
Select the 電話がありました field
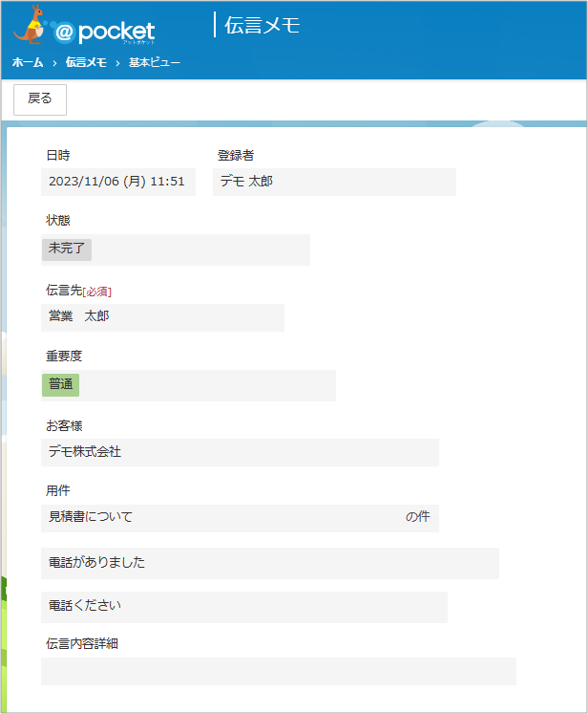coord(270,563)
